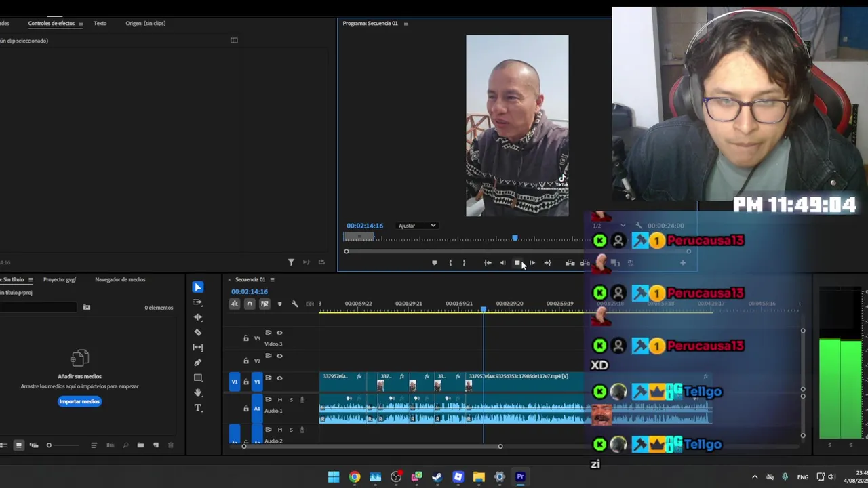The height and width of the screenshot is (488, 868).
Task: Select the Selection tool arrow
Action: [x=198, y=287]
